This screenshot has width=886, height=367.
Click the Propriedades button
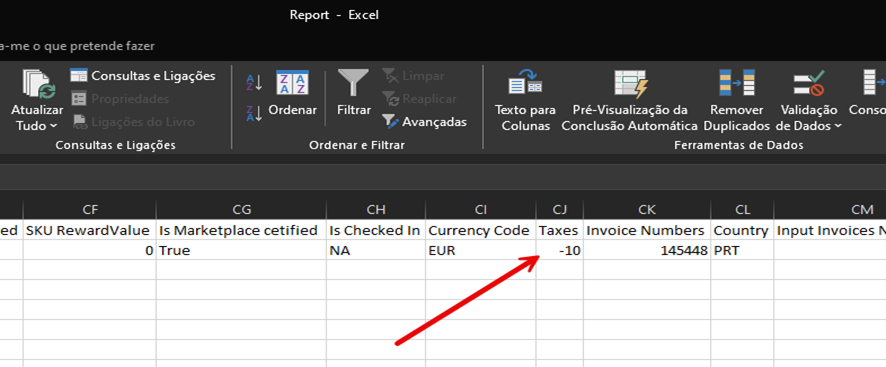[x=120, y=98]
